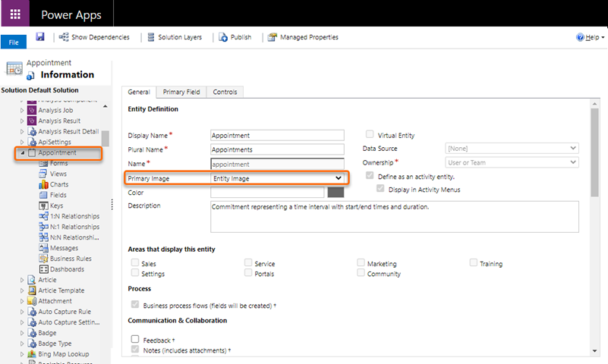
Task: Click the Forms icon under Appointment
Action: (x=43, y=163)
